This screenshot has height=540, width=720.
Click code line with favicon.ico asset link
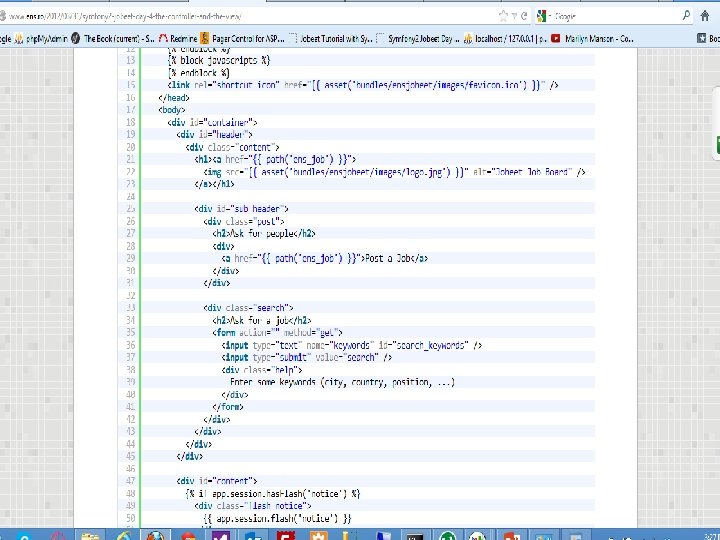click(x=363, y=85)
